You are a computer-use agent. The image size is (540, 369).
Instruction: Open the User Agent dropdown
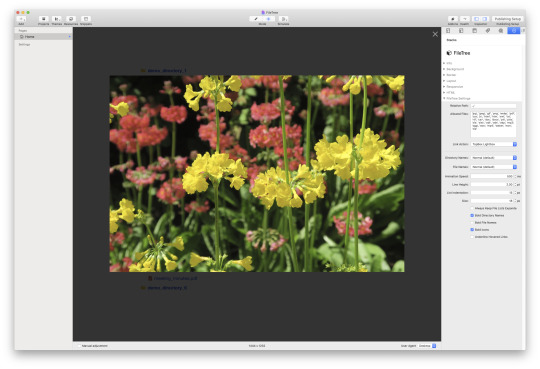click(x=427, y=346)
